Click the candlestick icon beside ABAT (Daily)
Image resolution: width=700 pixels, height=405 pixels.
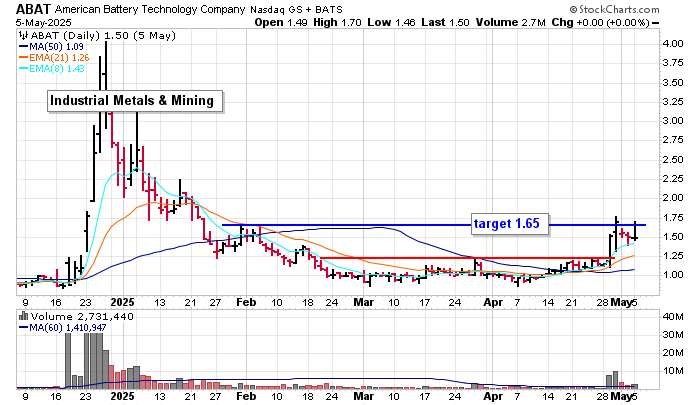tap(23, 35)
